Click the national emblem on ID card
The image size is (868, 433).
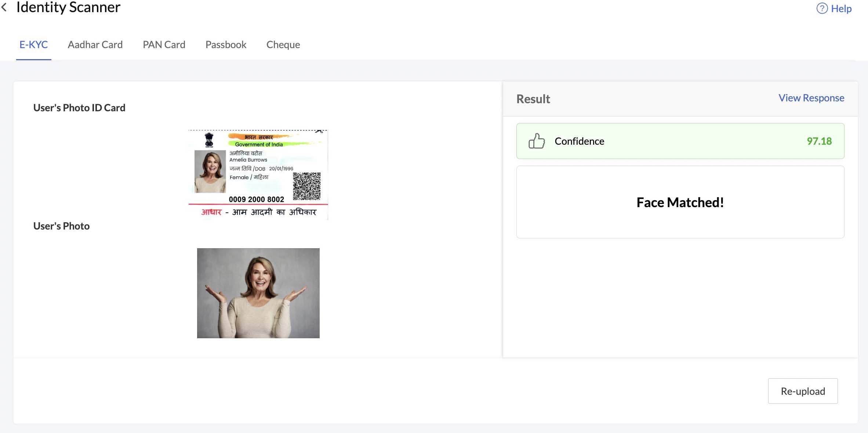[209, 140]
